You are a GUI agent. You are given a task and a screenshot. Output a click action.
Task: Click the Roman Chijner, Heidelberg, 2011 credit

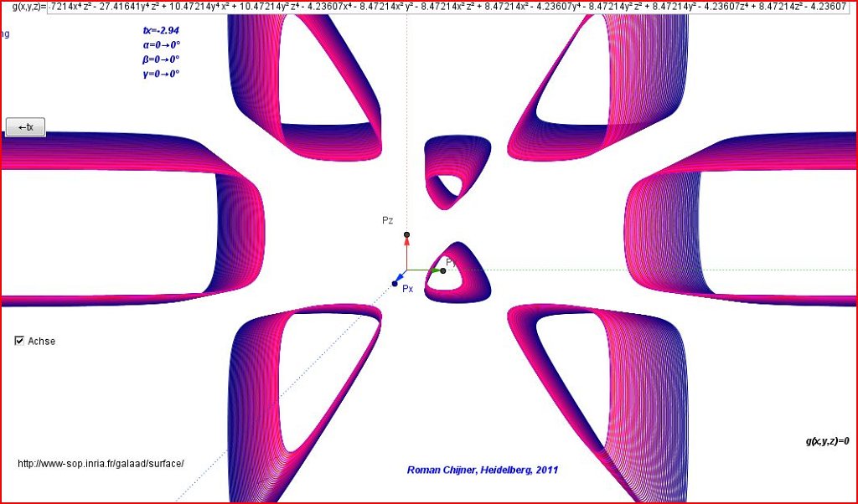482,471
